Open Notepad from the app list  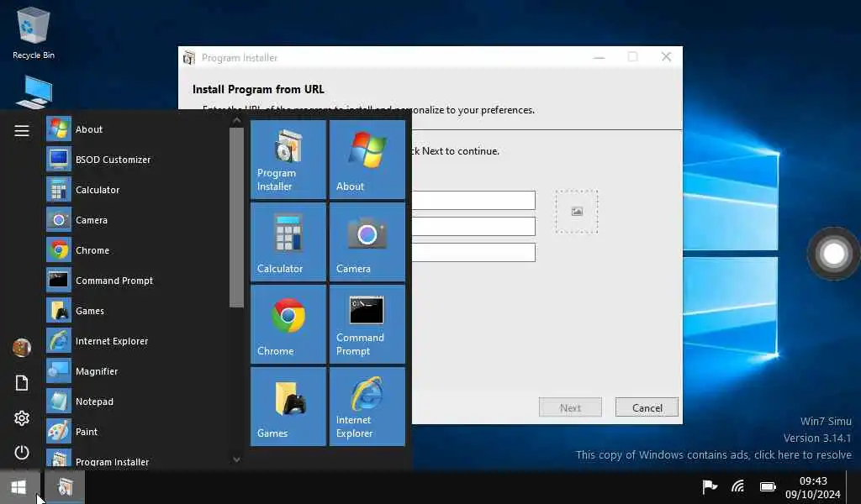[x=135, y=401]
